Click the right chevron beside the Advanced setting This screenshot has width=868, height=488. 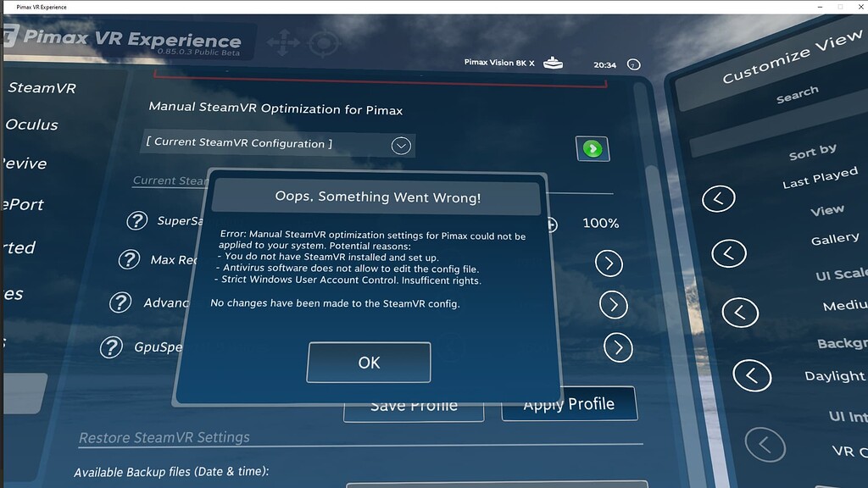point(613,304)
